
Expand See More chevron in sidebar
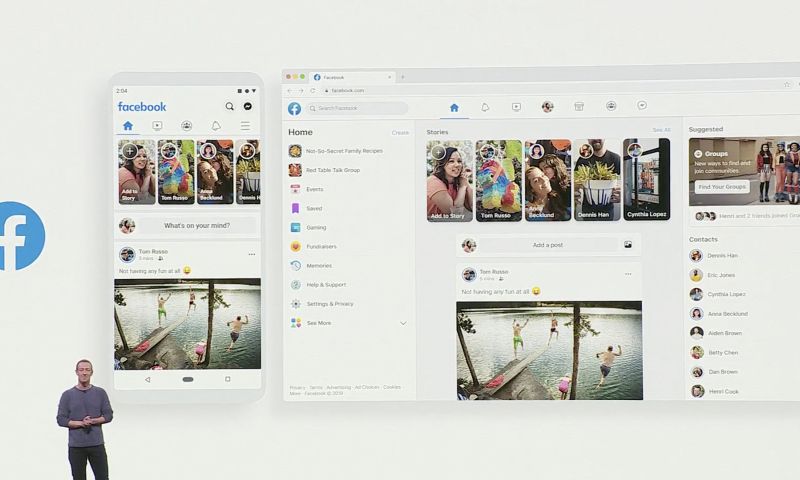click(403, 323)
